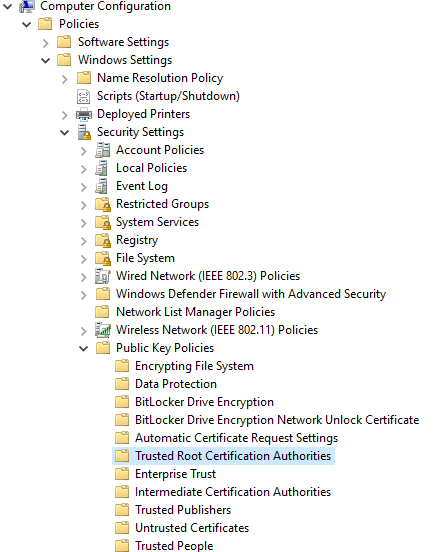This screenshot has height=552, width=444.
Task: Select 'Network List Manager Policies' text label
Action: pyautogui.click(x=195, y=312)
